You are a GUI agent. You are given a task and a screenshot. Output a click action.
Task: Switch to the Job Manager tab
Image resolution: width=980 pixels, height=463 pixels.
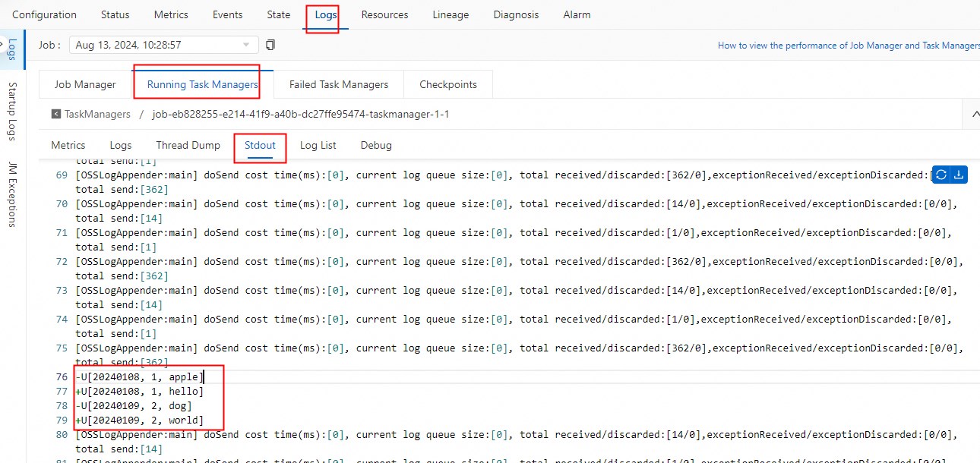coord(85,84)
